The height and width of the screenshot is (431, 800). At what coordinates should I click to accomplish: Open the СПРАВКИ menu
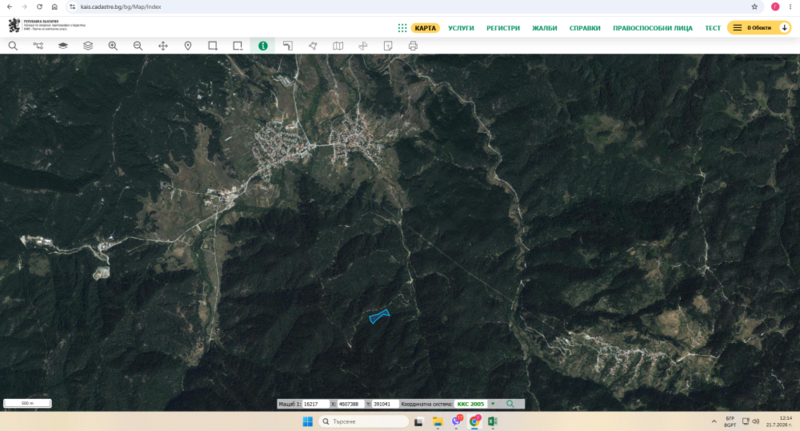pos(585,28)
